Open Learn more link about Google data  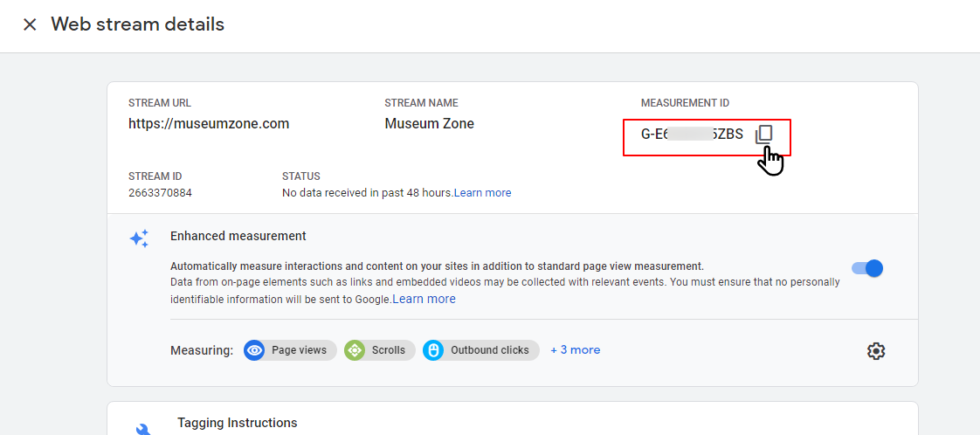click(424, 299)
